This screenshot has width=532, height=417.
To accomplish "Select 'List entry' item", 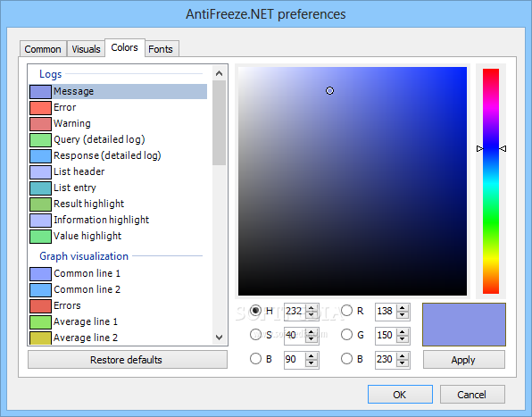I will pos(75,188).
